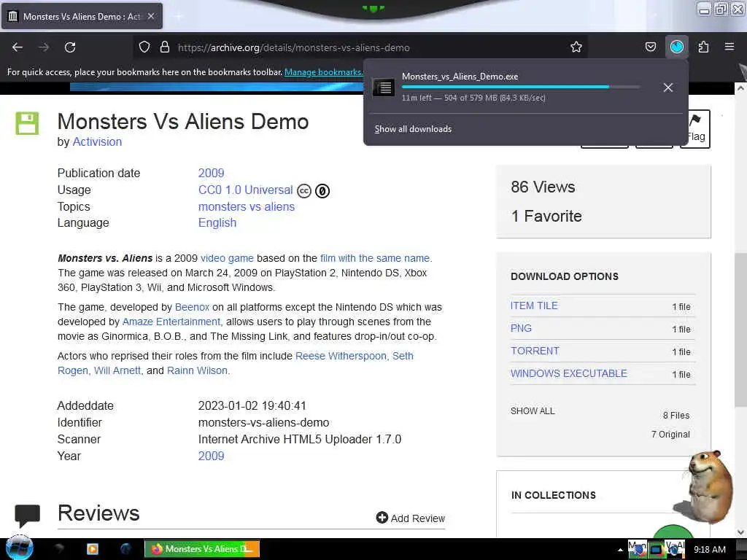Click the browser forward arrow
Screen dimensions: 747x560
(44, 47)
